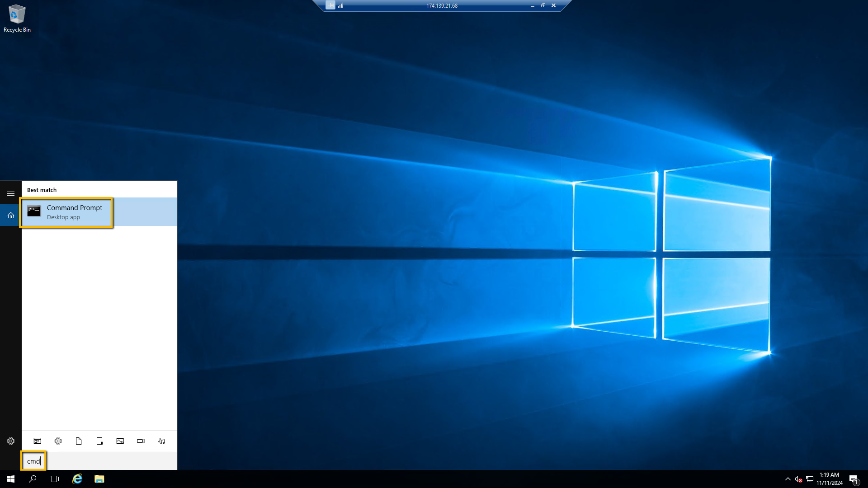
Task: Filter search results by Photos
Action: [120, 441]
